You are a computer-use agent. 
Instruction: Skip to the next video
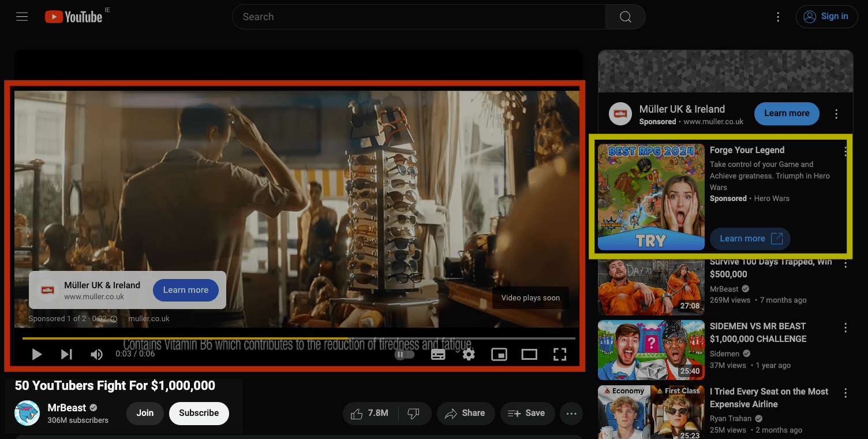(66, 354)
